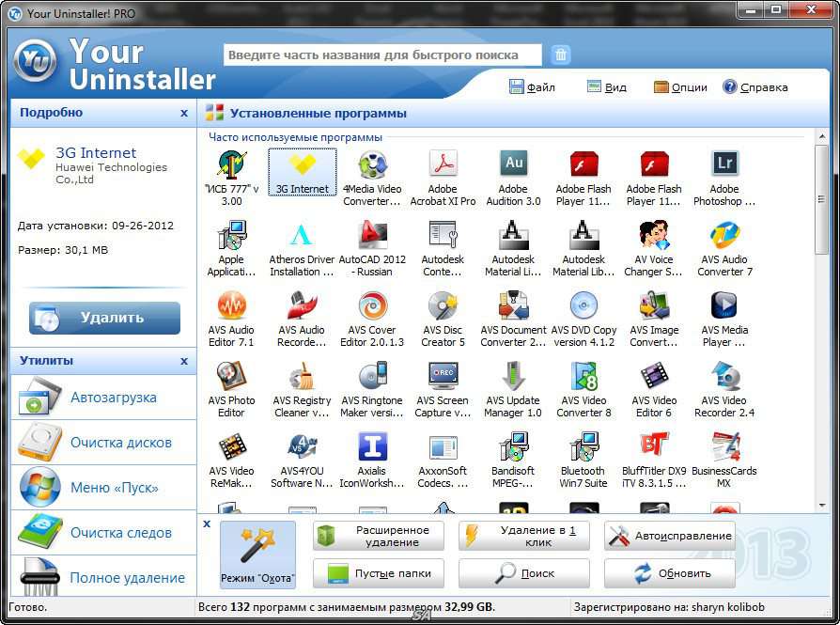Select the AVS Audio Editor 7.1 icon
The height and width of the screenshot is (625, 840).
(x=231, y=305)
